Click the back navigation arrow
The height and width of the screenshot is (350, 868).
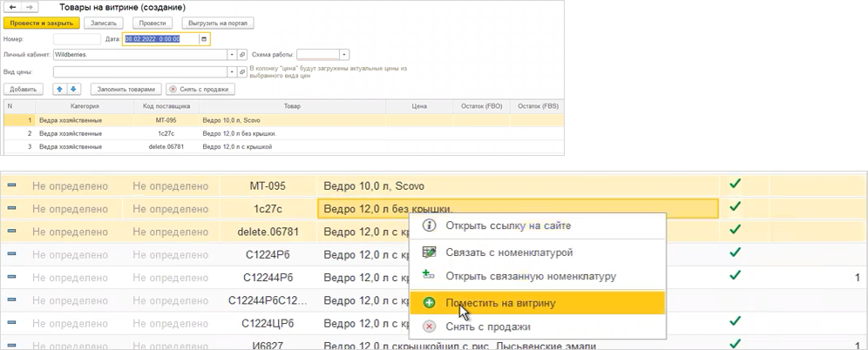(12, 8)
